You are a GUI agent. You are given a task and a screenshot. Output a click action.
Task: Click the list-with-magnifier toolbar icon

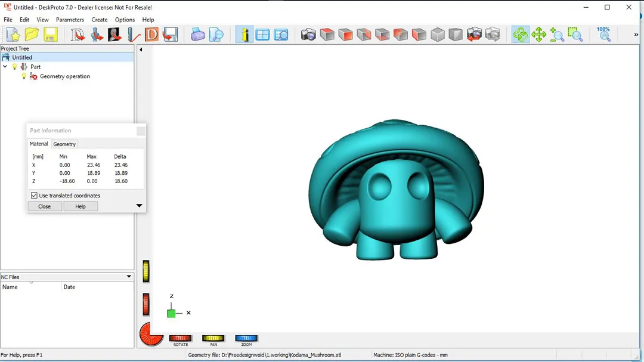point(281,35)
